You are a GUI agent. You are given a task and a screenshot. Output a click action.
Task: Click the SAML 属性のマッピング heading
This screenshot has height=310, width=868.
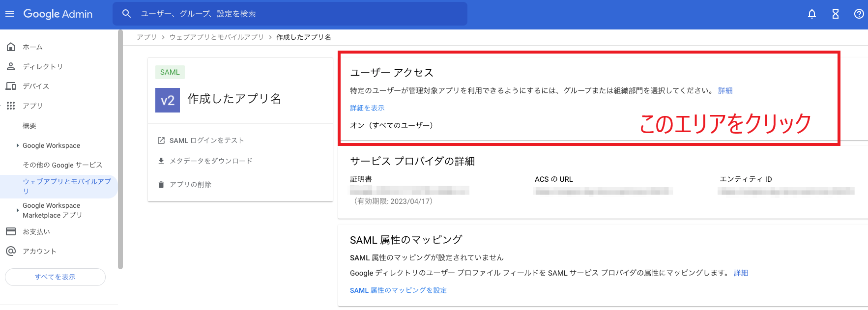click(x=406, y=240)
